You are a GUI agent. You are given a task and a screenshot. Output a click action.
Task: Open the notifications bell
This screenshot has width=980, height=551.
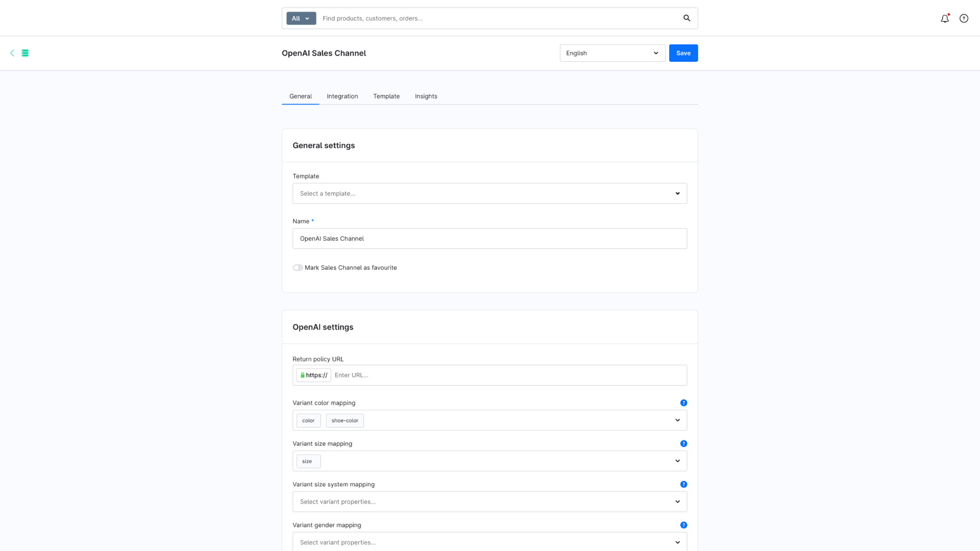(x=945, y=18)
